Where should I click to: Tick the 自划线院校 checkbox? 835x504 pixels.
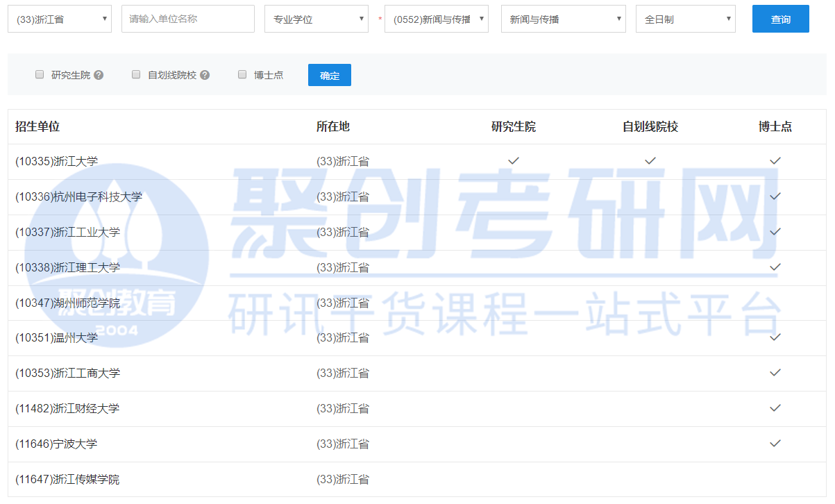click(x=136, y=74)
